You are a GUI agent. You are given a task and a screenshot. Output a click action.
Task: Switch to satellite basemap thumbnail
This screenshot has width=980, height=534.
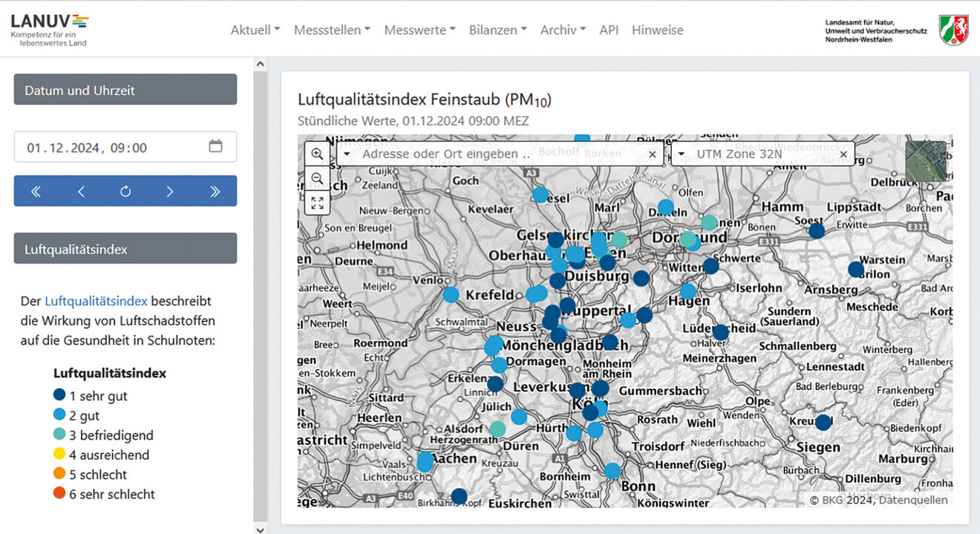[x=926, y=161]
